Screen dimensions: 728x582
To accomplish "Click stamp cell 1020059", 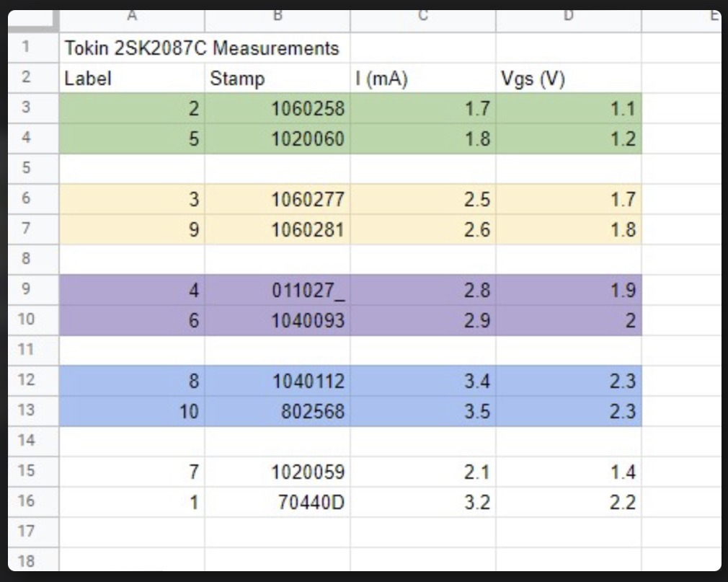I will (278, 472).
